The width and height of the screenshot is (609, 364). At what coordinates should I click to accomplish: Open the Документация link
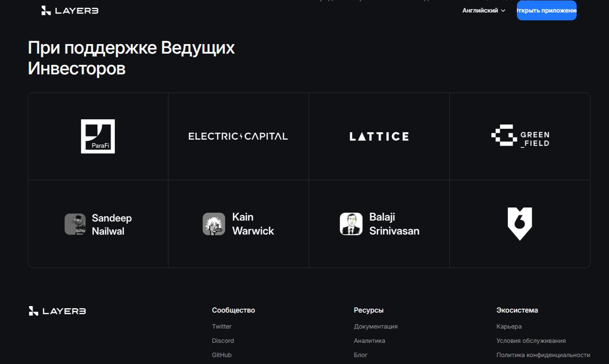(x=376, y=326)
